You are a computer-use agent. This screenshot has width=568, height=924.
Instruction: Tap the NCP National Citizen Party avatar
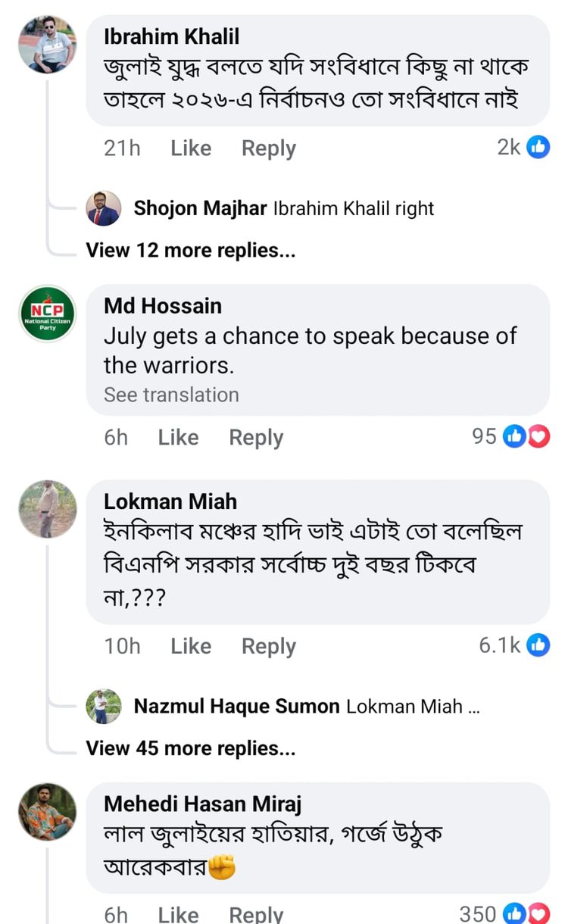[x=47, y=314]
